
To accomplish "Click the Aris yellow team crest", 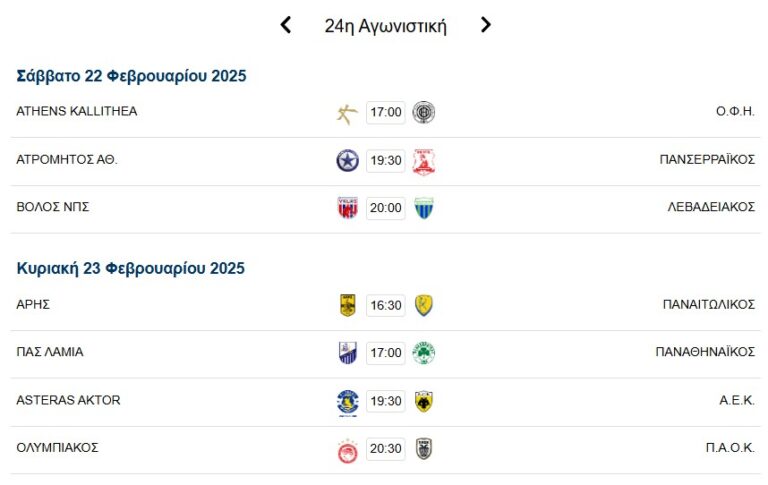I will (347, 305).
